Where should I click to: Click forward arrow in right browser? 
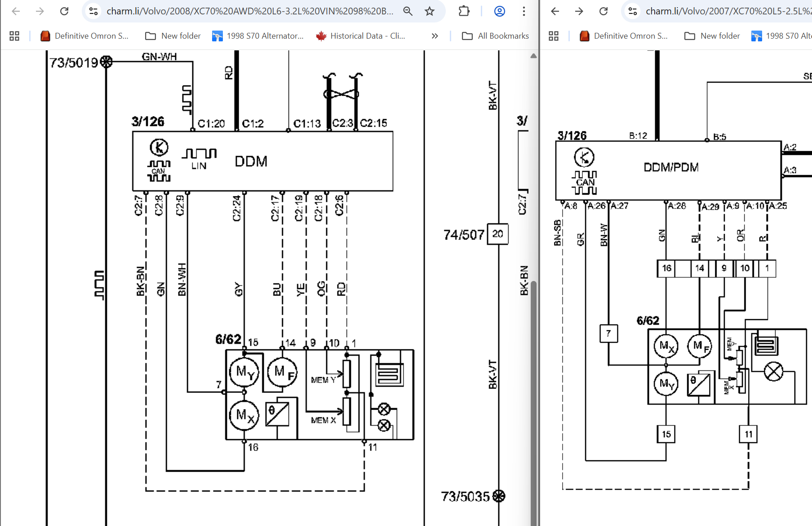579,11
